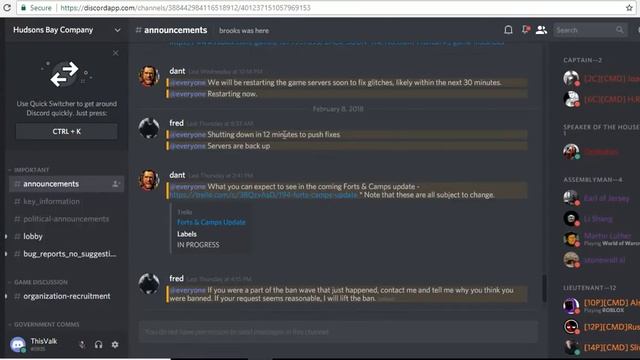Click fred's avatar on shutting down message
The width and height of the screenshot is (640, 360).
click(149, 128)
